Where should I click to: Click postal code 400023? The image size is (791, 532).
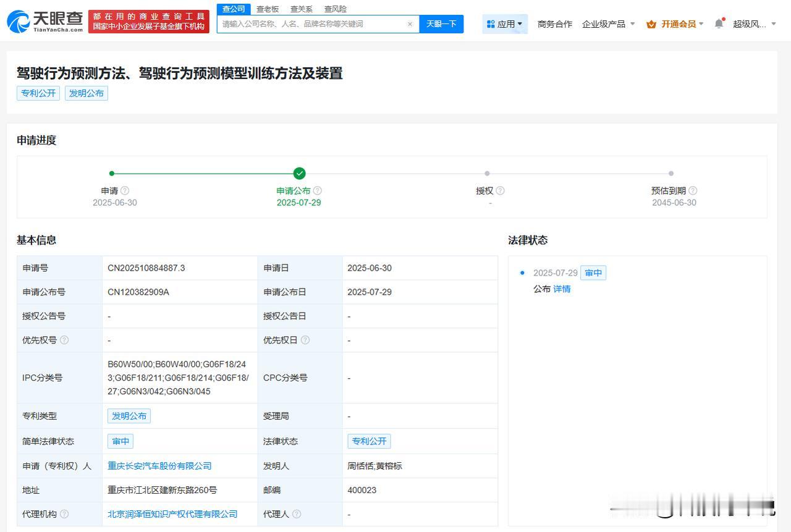[x=362, y=490]
